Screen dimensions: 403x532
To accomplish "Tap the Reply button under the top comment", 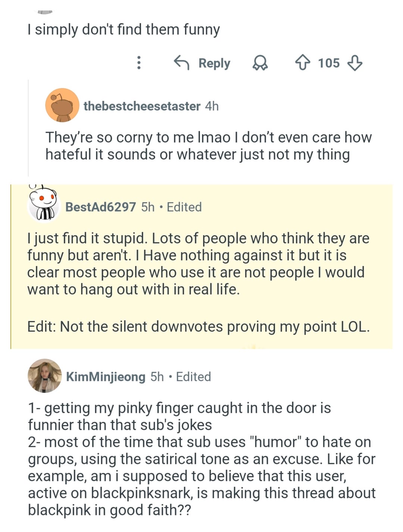I will pos(203,63).
